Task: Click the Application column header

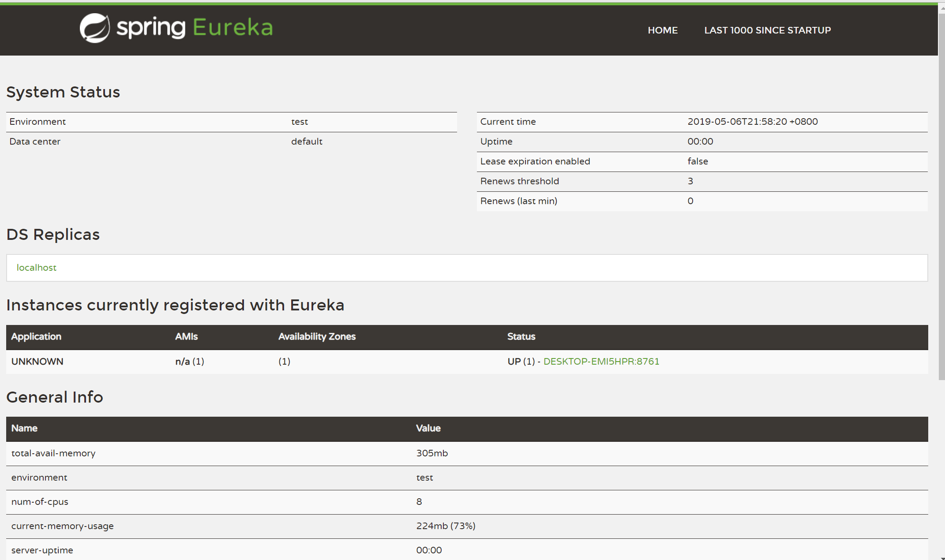Action: pos(36,336)
